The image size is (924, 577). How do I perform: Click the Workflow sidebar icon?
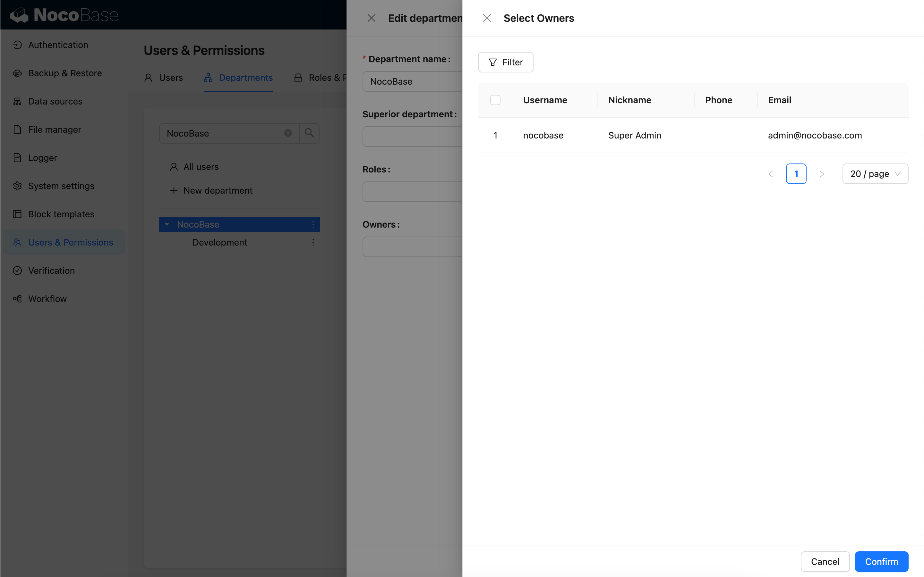17,299
